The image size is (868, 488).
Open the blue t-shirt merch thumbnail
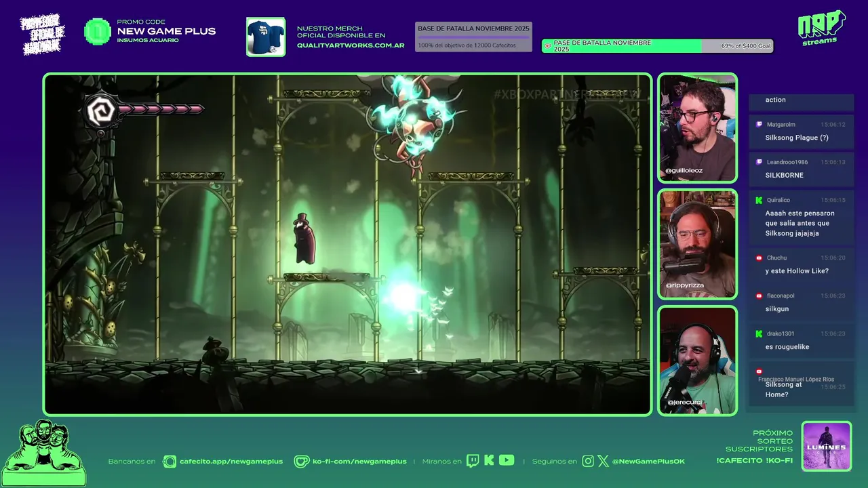(266, 37)
